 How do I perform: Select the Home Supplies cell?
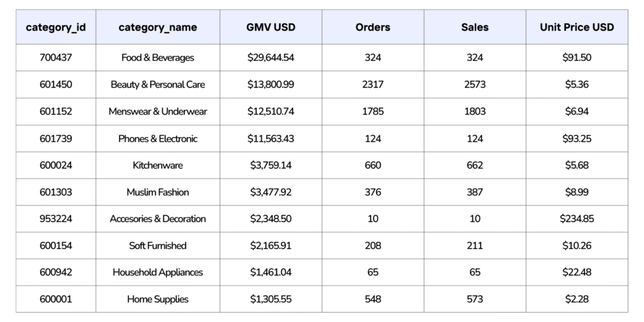click(158, 299)
